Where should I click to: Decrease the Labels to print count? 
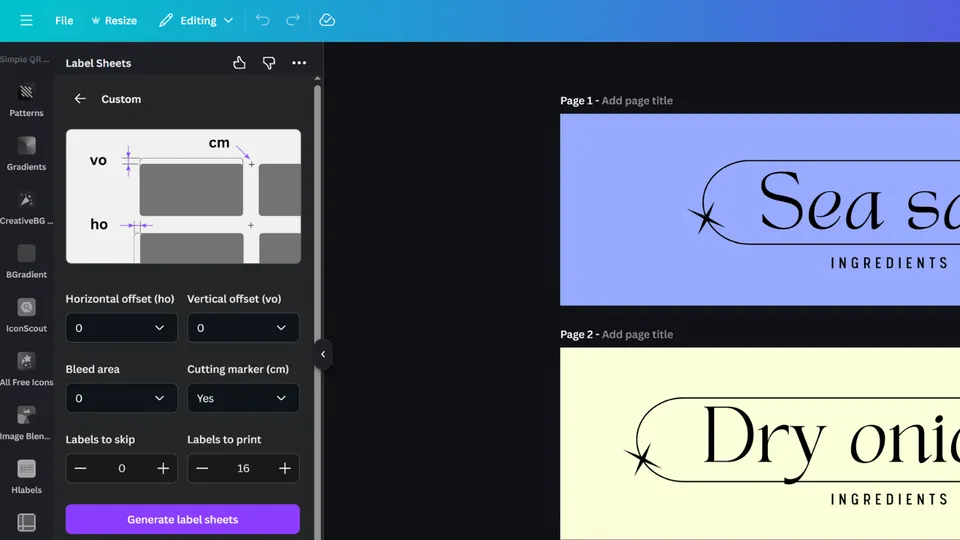pos(202,468)
